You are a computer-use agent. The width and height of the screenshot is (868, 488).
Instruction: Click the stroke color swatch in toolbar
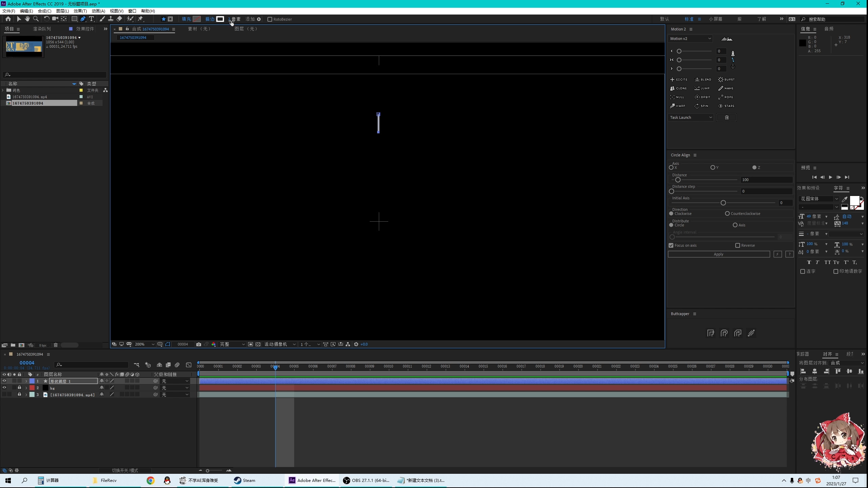(x=220, y=19)
